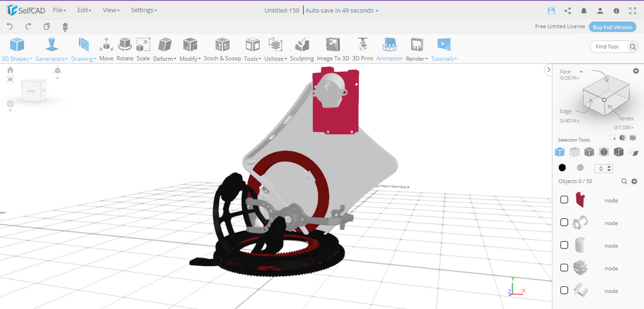The height and width of the screenshot is (309, 644).
Task: Click the share icon in header
Action: [568, 11]
